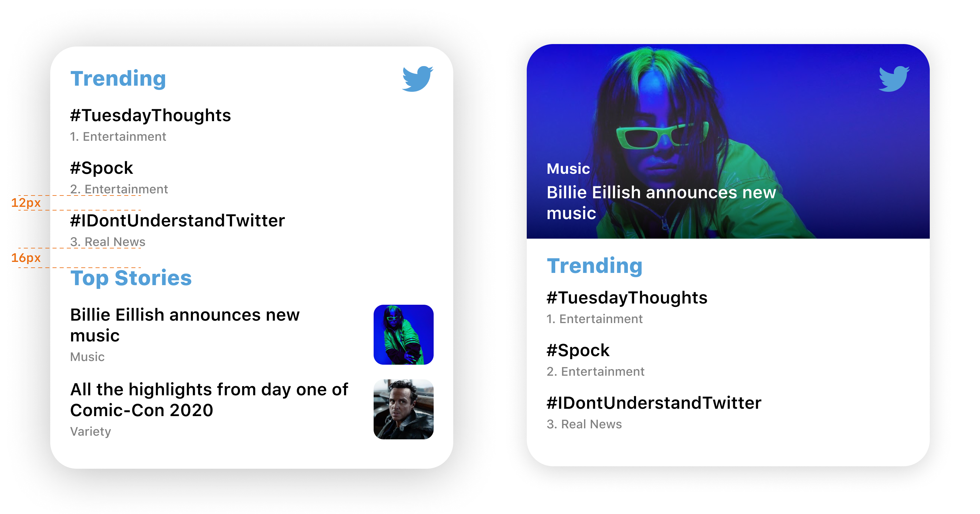Viewport: 980px width, 514px height.
Task: Switch to the Top Stories heading
Action: [131, 278]
